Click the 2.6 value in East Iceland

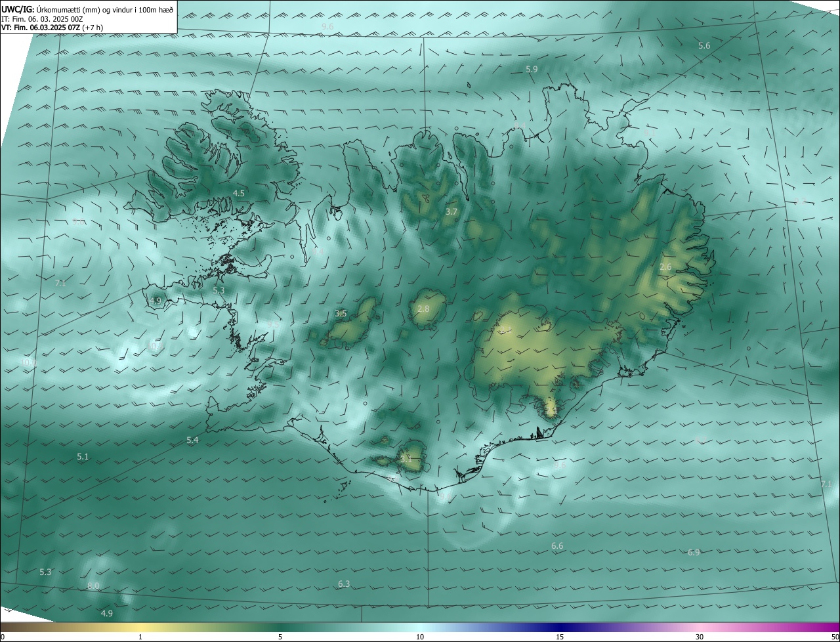665,267
